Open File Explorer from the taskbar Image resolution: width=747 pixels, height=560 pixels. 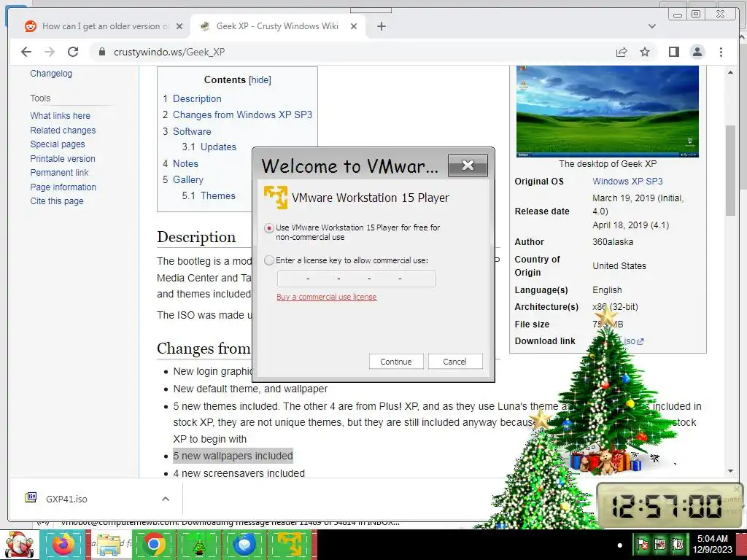coord(108,545)
